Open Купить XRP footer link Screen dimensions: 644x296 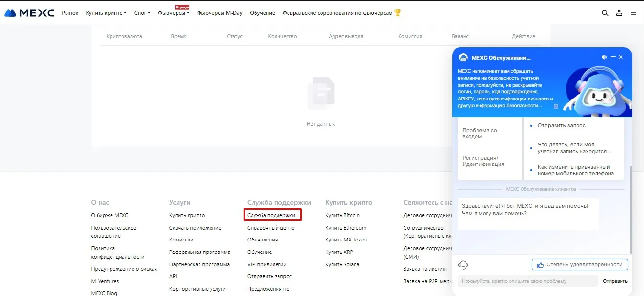click(x=339, y=252)
